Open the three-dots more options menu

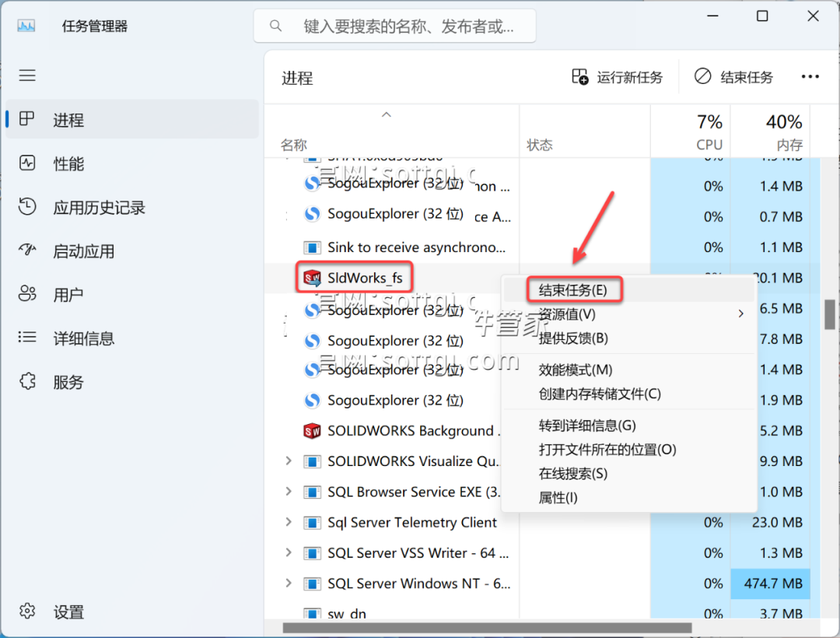810,77
